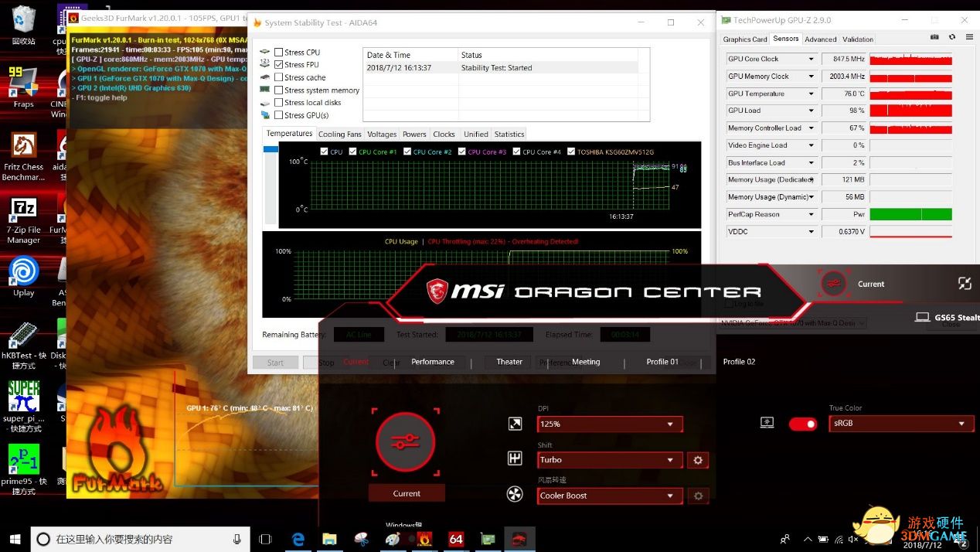Open Uplay desktop shortcut
980x552 pixels.
(x=23, y=277)
